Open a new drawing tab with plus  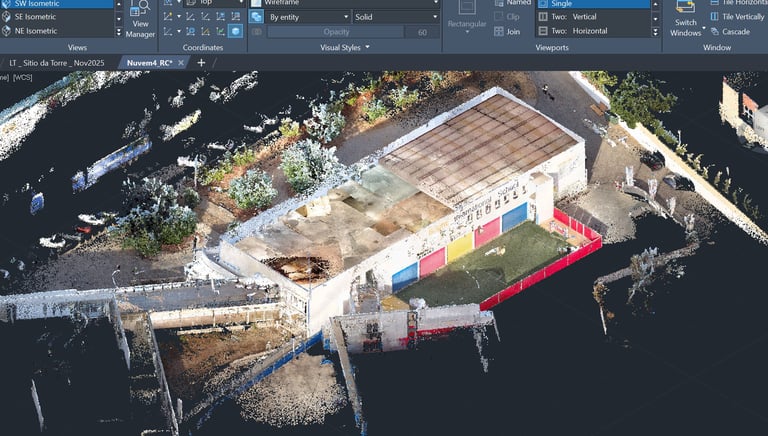pyautogui.click(x=201, y=63)
